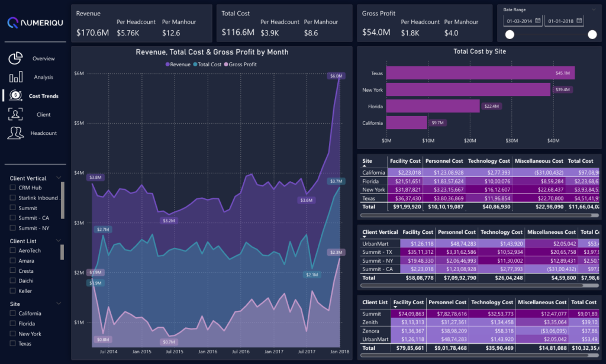Check the CRM Hub checkbox

coord(13,188)
